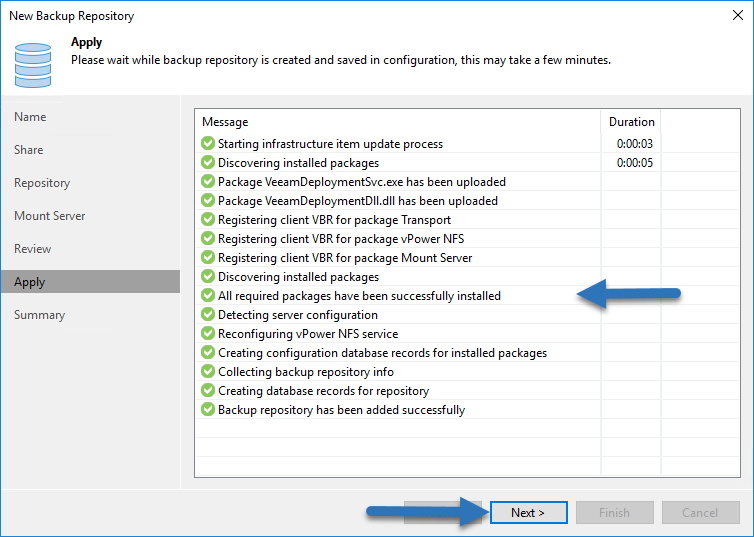Select 'Package VeeamDeploymentSvc.exe has been uploaded'
Screen dimensions: 754x537
point(362,182)
